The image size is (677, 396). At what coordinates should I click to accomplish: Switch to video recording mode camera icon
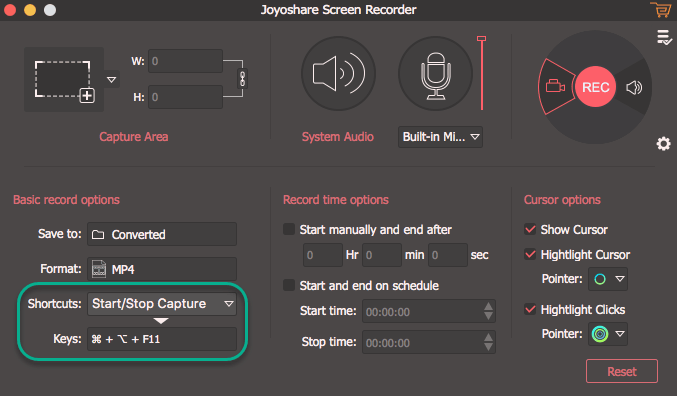(x=556, y=86)
